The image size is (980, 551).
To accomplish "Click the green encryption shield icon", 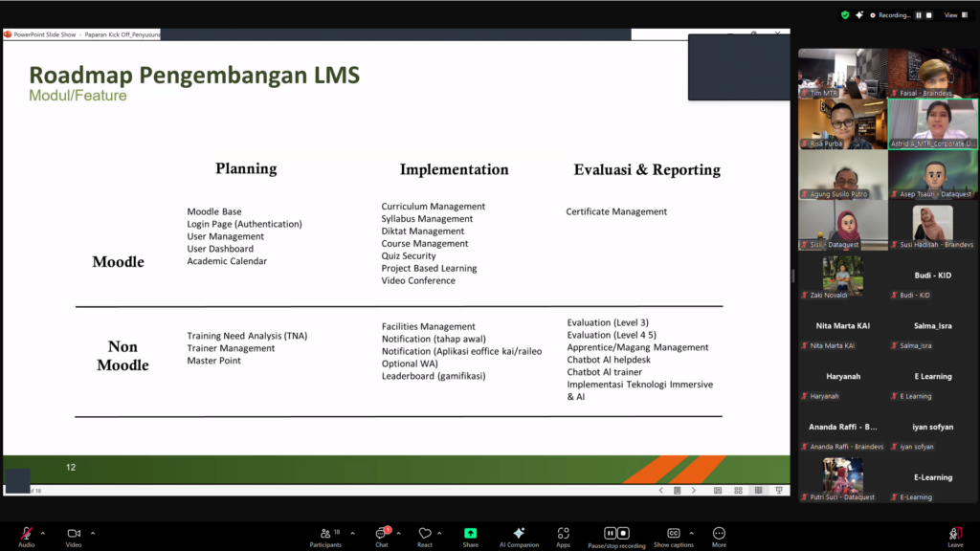I will tap(845, 15).
